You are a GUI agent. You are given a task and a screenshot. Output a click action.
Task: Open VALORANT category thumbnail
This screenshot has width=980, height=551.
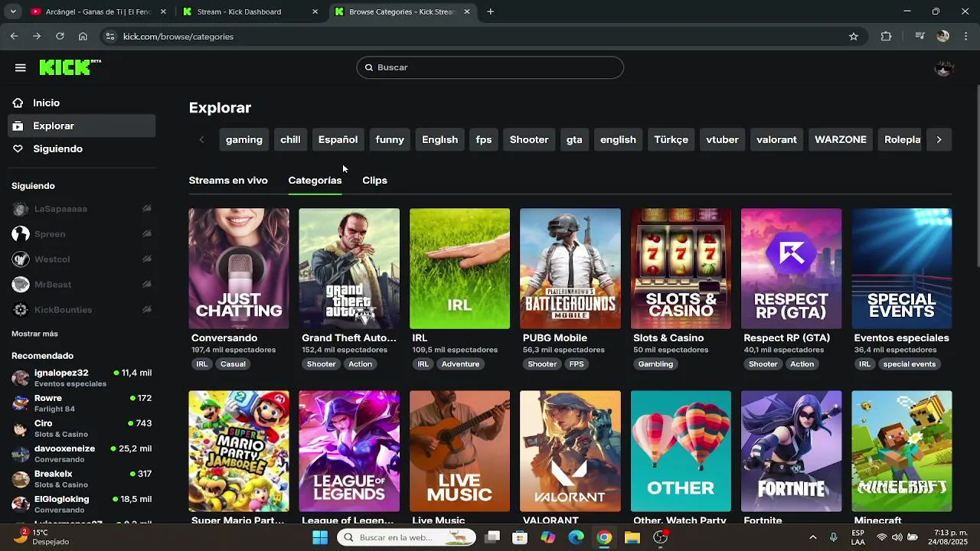tap(570, 451)
